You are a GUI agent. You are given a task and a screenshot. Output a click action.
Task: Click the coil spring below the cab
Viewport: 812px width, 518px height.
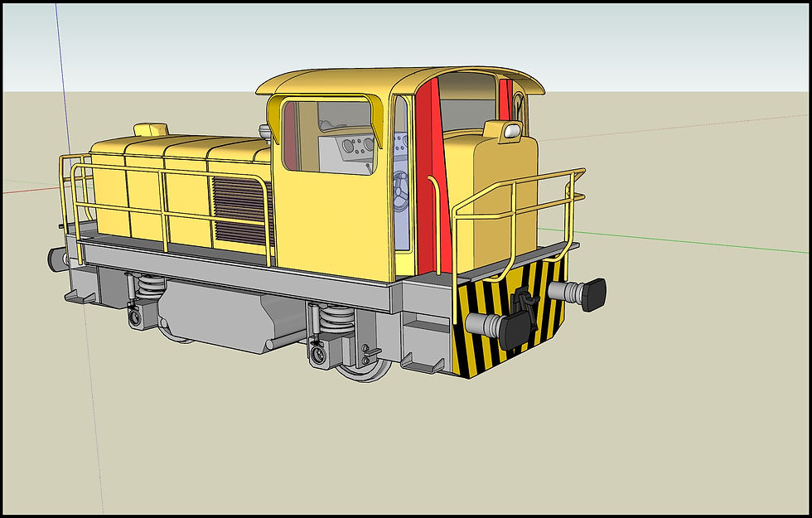pos(336,318)
